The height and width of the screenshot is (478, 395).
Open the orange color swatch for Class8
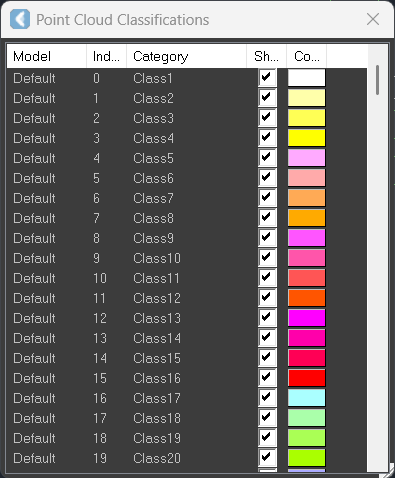click(306, 218)
